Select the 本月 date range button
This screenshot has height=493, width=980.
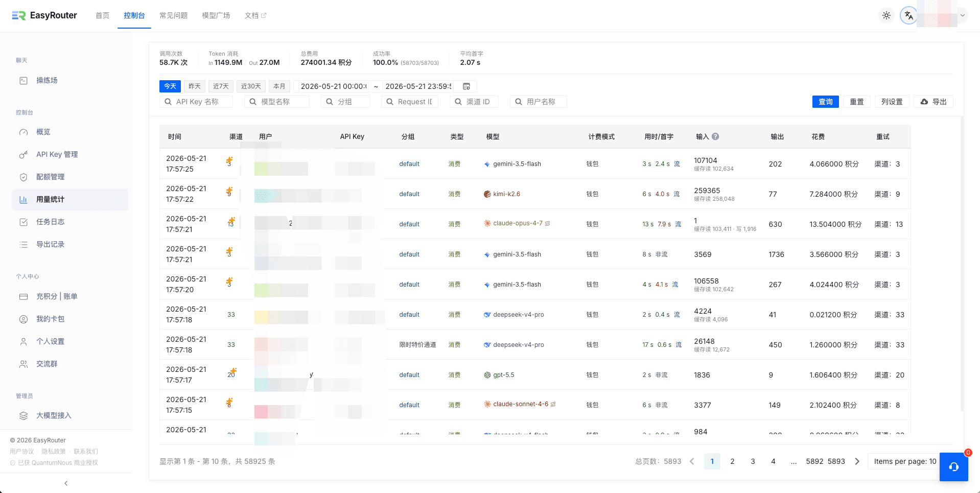pos(279,86)
